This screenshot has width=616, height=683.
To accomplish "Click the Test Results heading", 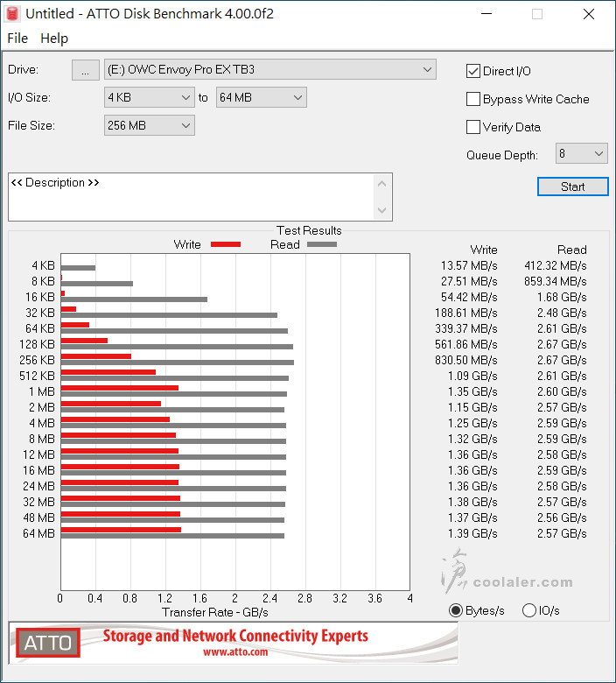I will coord(309,230).
